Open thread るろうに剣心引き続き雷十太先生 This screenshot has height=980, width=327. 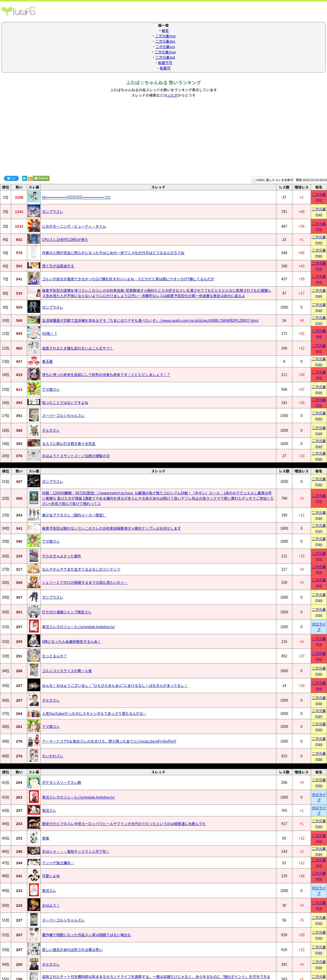click(x=69, y=444)
